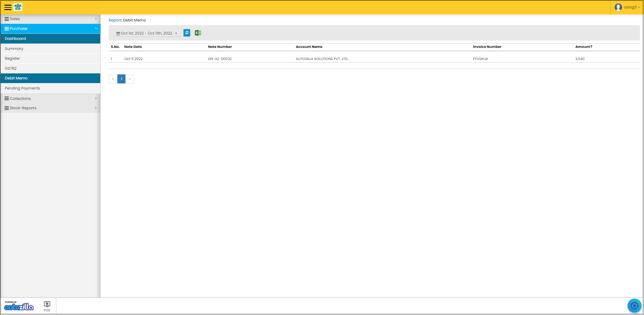The image size is (644, 315).
Task: Go to next page of results
Action: 130,79
